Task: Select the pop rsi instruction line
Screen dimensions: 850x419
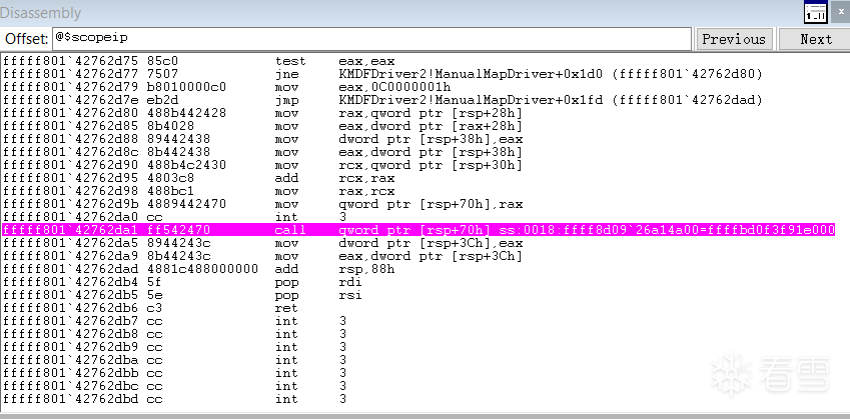Action: pos(300,295)
